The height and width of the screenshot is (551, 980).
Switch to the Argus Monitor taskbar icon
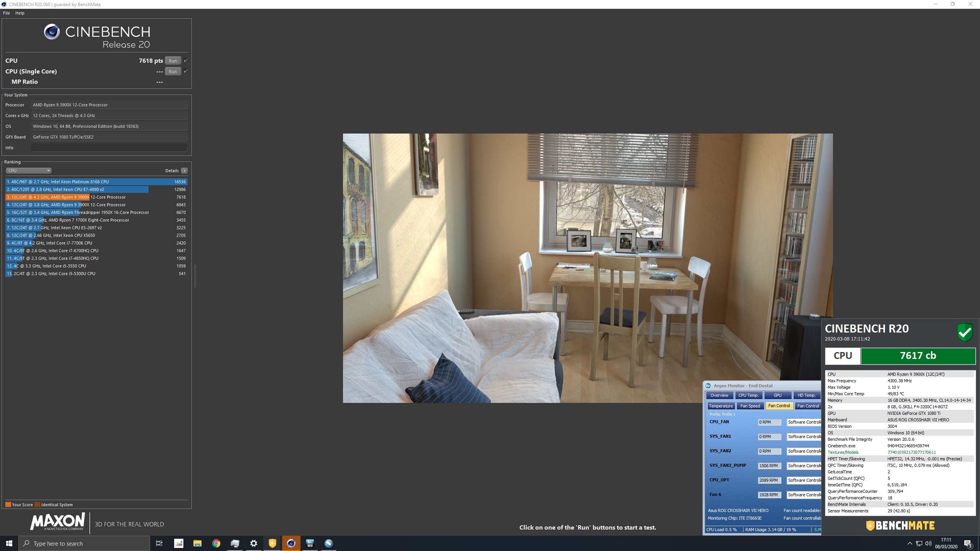(329, 543)
